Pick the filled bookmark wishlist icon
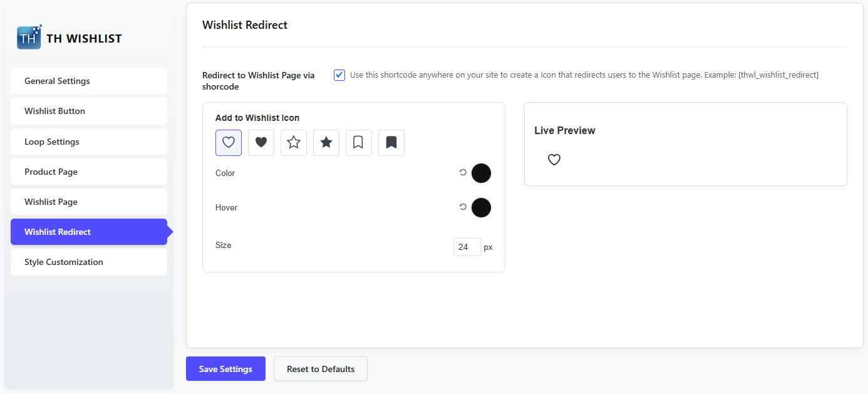868x394 pixels. point(391,143)
